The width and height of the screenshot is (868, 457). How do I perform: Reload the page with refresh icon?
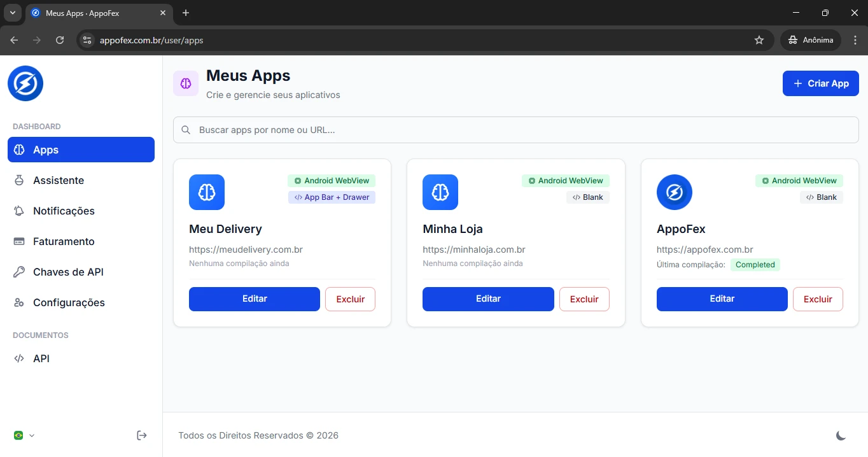click(60, 40)
